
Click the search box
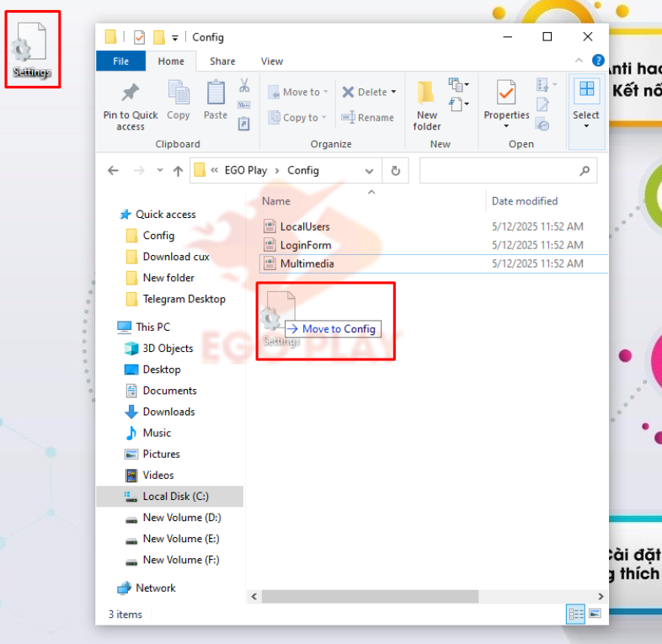point(508,171)
